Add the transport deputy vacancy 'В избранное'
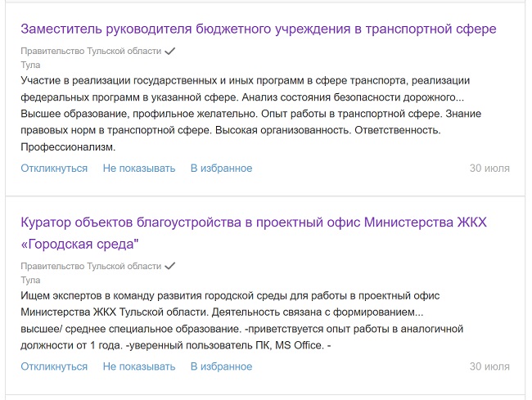This screenshot has width=532, height=400. pyautogui.click(x=221, y=169)
